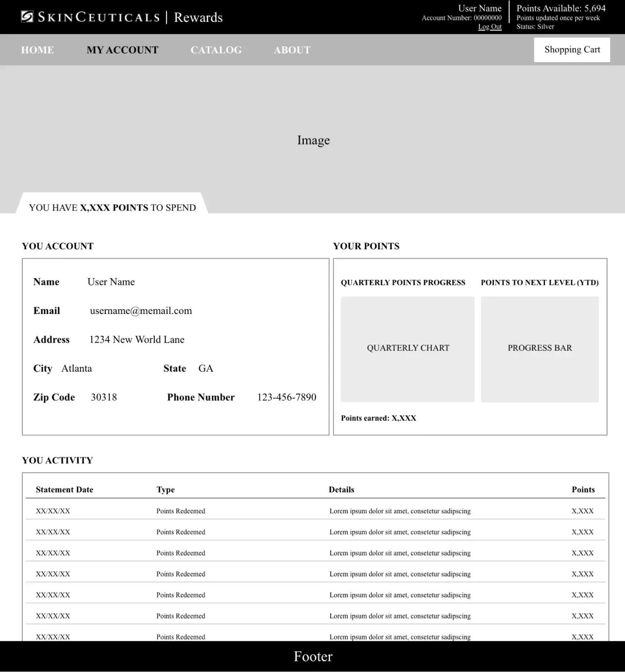Click the hero Image banner
Viewport: 625px width, 672px height.
[x=313, y=140]
